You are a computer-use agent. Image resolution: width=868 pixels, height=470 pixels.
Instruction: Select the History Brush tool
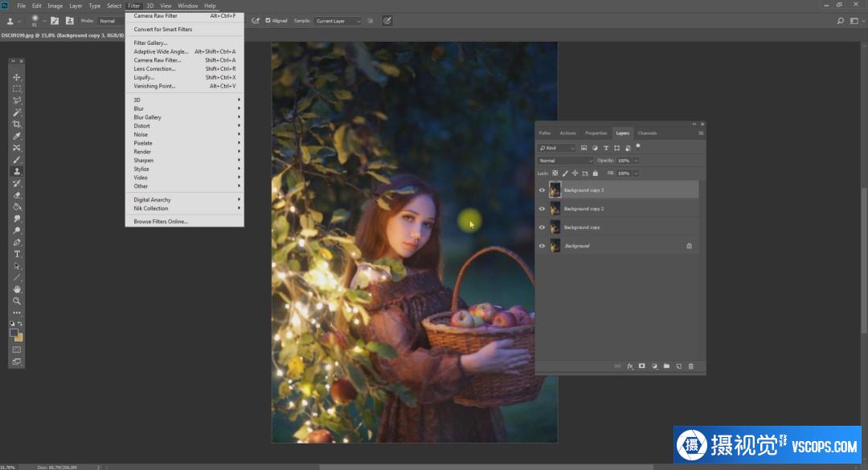[x=17, y=183]
